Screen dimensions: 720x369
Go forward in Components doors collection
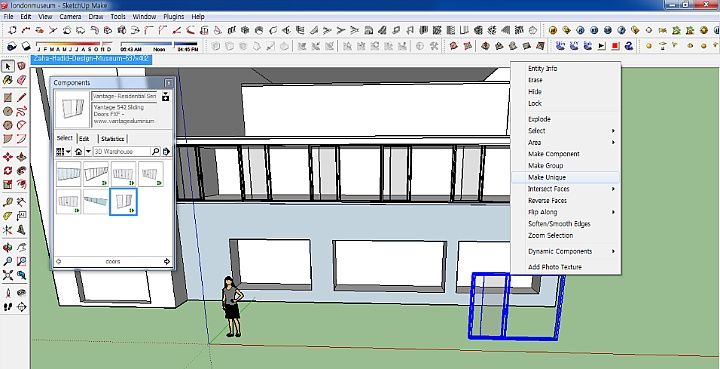166,262
